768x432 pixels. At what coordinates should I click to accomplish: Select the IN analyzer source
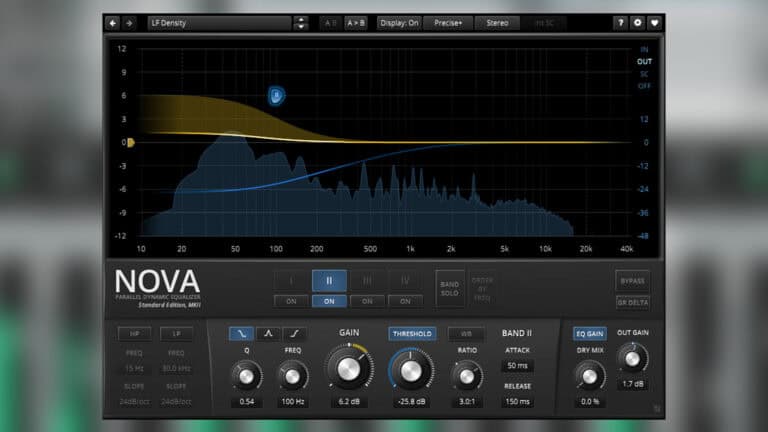point(644,49)
